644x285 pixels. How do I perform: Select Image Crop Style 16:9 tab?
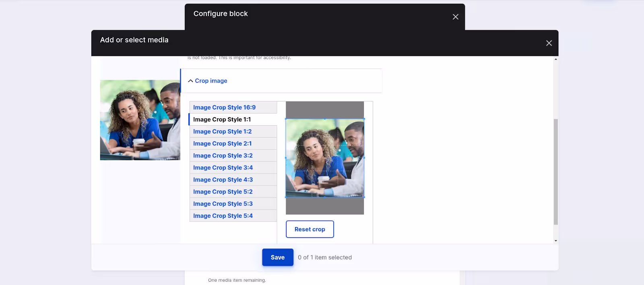coord(233,107)
